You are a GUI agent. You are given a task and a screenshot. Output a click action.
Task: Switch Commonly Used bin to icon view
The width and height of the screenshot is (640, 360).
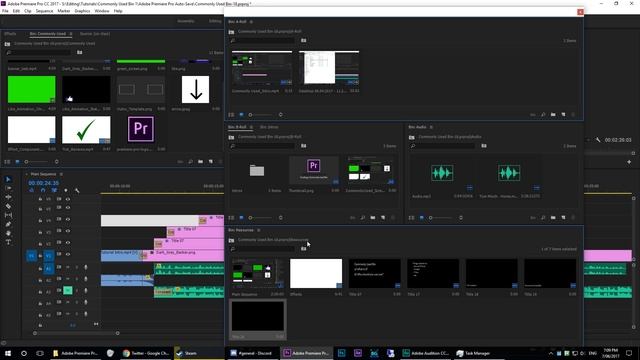17,162
